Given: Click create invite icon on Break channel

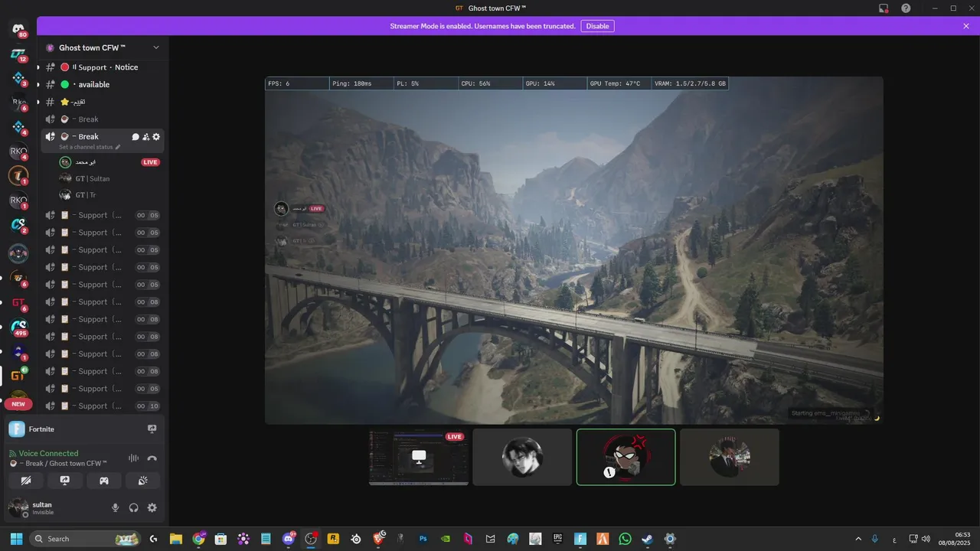Looking at the screenshot, I should click(145, 137).
